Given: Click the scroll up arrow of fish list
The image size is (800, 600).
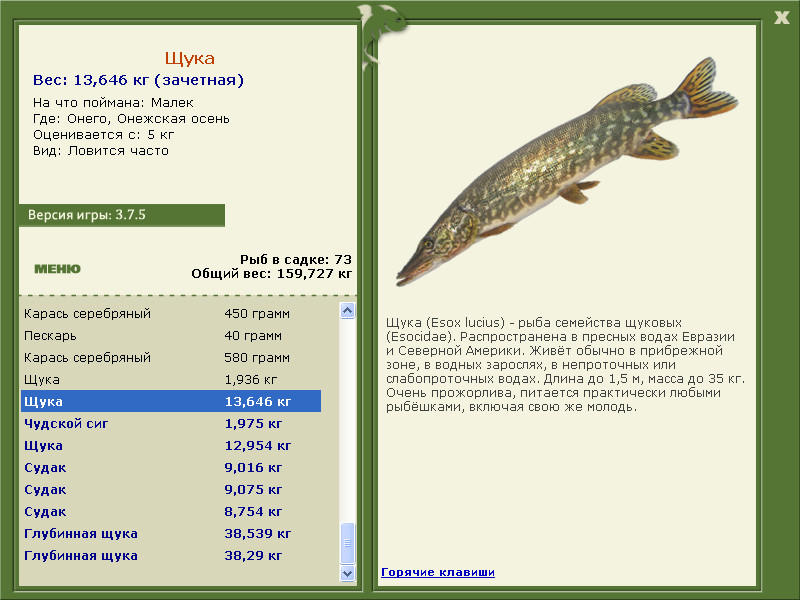Looking at the screenshot, I should pyautogui.click(x=347, y=310).
